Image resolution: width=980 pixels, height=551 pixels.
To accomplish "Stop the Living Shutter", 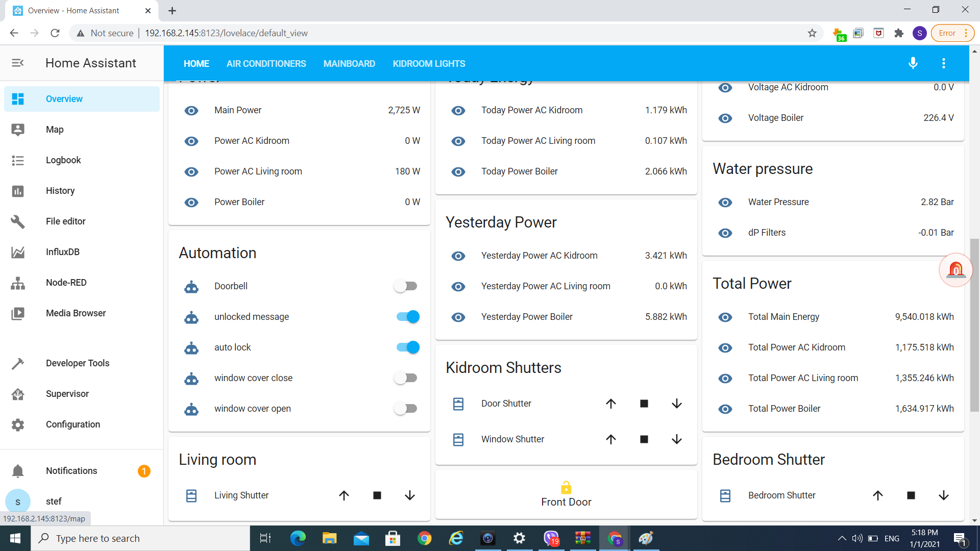I will (377, 495).
